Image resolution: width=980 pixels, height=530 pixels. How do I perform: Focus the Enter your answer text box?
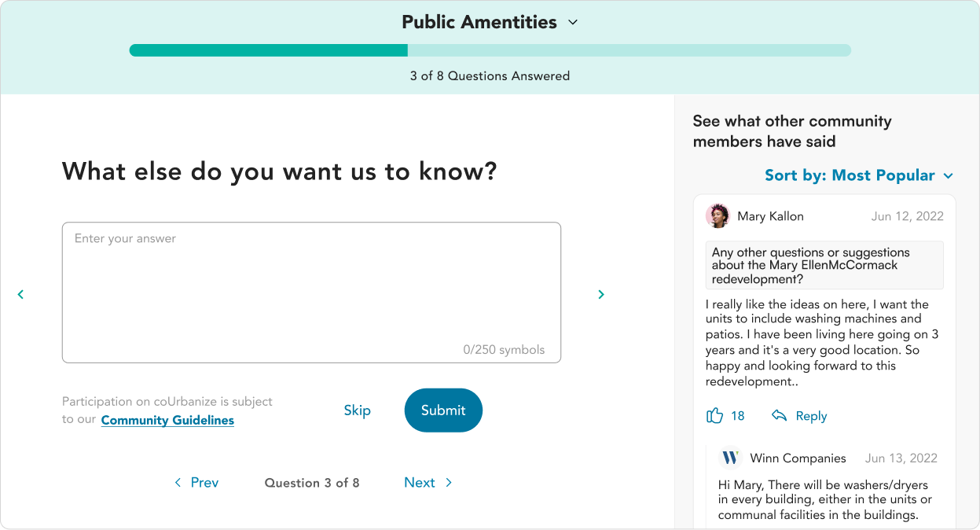311,293
